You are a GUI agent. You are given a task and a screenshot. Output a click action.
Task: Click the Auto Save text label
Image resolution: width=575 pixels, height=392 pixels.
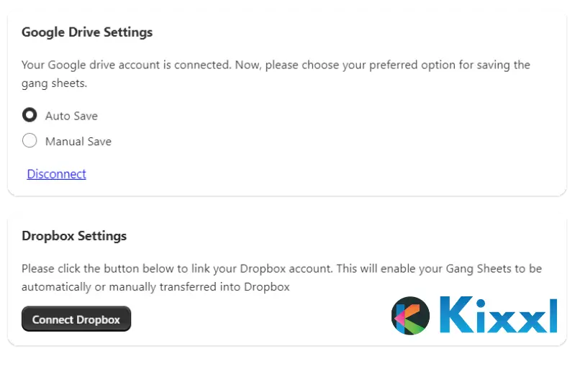pyautogui.click(x=71, y=116)
